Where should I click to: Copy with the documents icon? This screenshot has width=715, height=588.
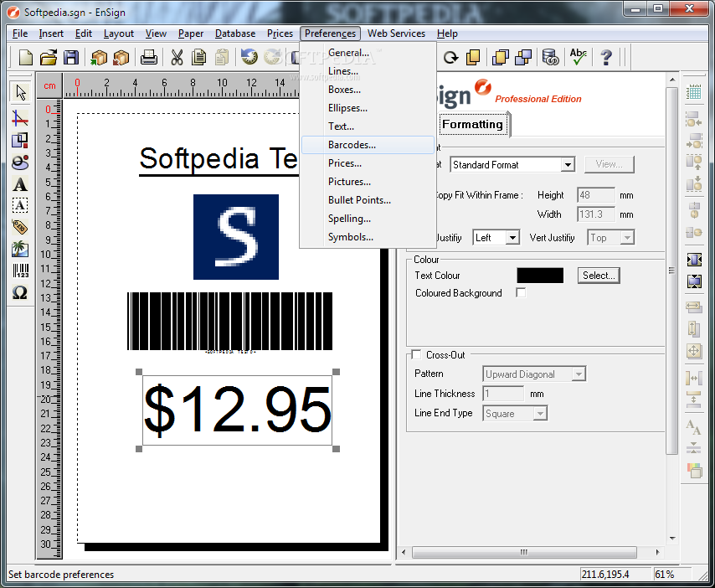[x=198, y=58]
